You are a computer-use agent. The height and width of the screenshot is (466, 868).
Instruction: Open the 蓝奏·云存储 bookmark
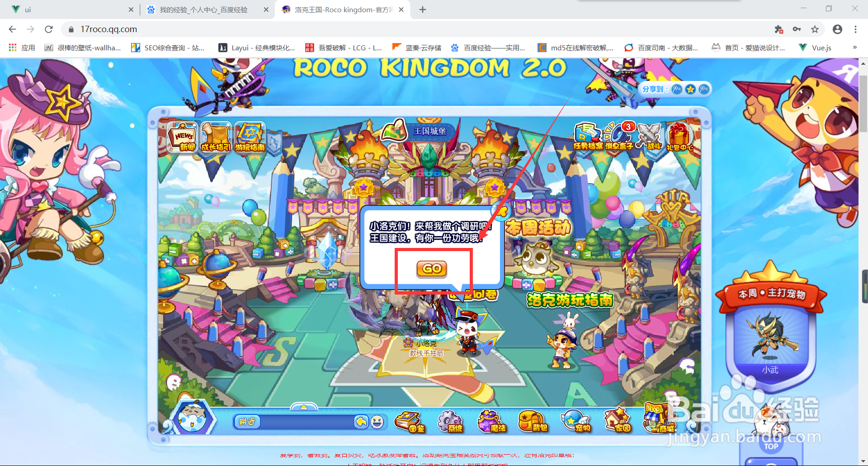417,48
